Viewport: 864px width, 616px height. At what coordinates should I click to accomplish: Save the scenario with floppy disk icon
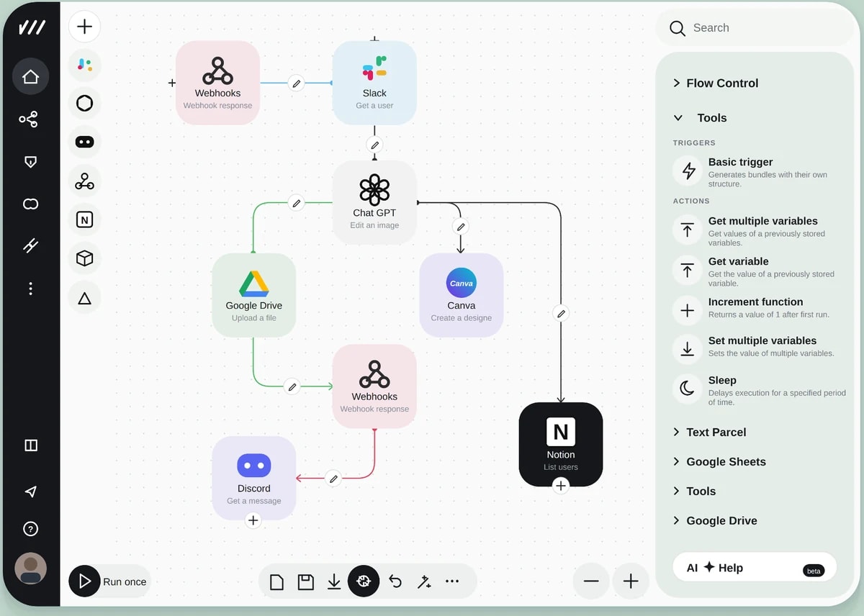click(x=305, y=581)
